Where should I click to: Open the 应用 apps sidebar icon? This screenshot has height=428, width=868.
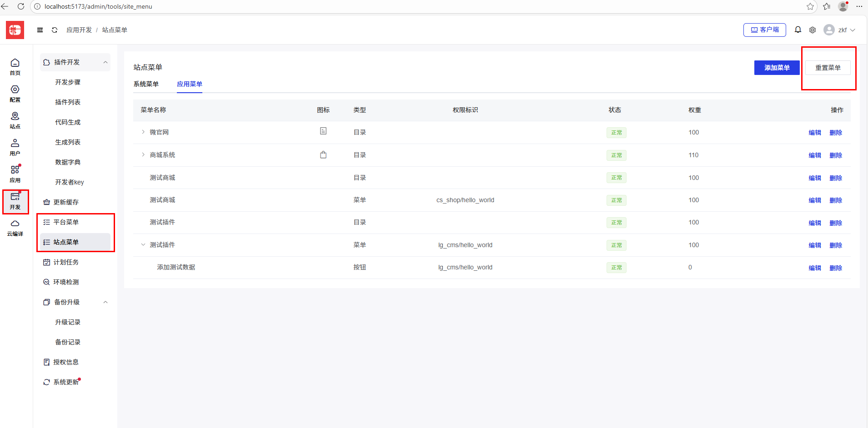[15, 174]
